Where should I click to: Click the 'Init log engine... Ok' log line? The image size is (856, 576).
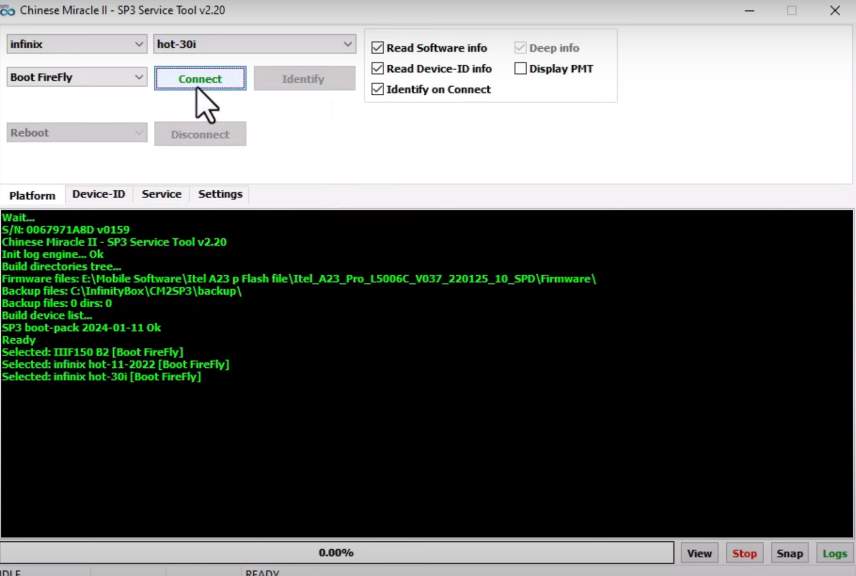[x=52, y=254]
